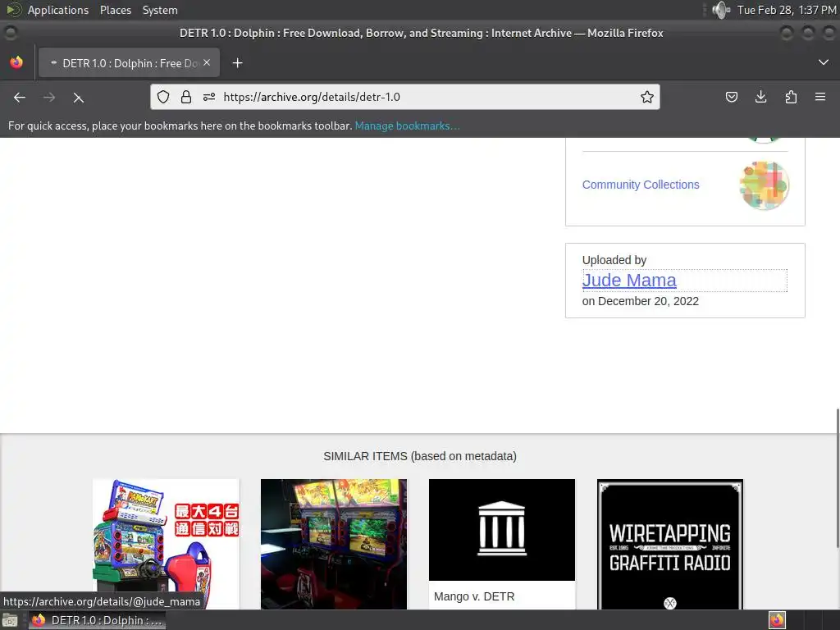
Task: Open Wiretapping Graffiti Radio thumbnail
Action: click(670, 544)
